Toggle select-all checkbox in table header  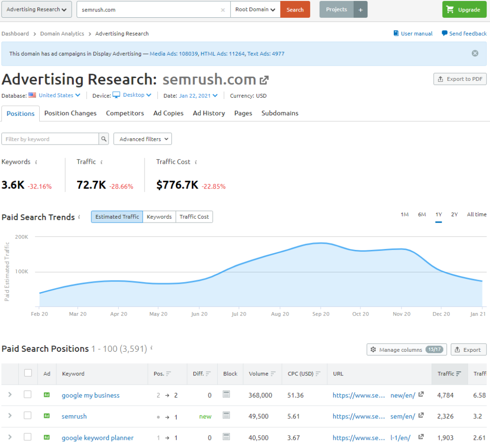point(28,373)
